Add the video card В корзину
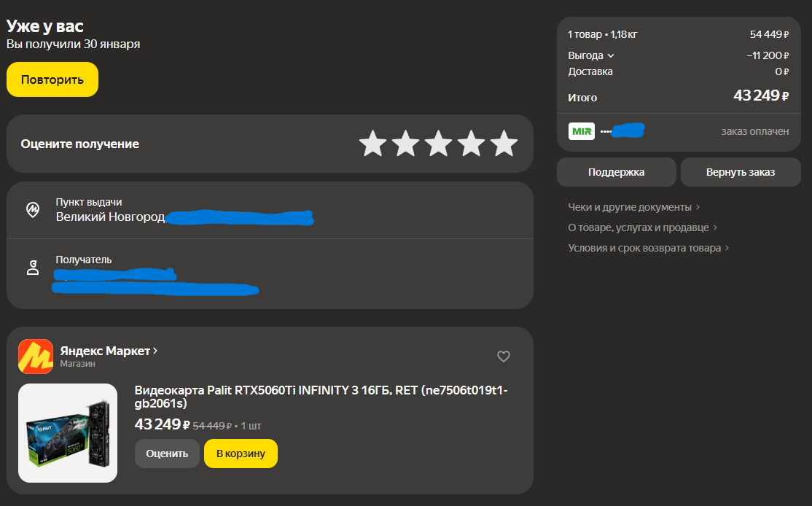This screenshot has height=506, width=812. tap(241, 454)
